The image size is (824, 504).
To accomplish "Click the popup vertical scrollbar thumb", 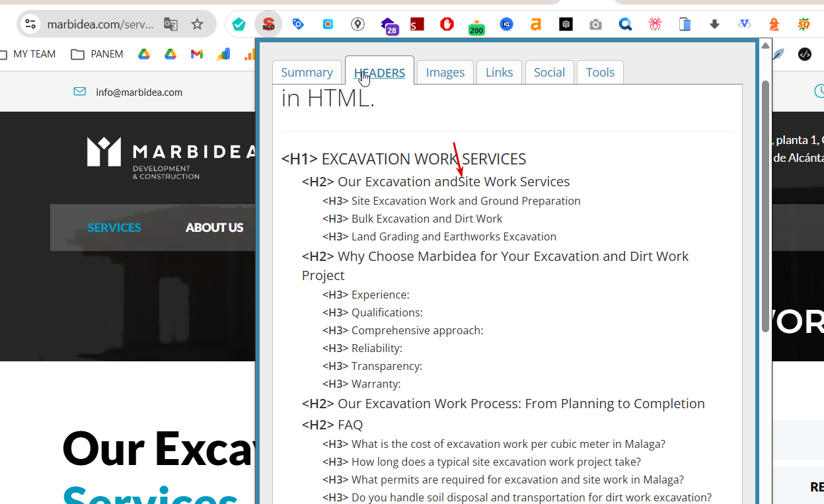I will click(765, 206).
